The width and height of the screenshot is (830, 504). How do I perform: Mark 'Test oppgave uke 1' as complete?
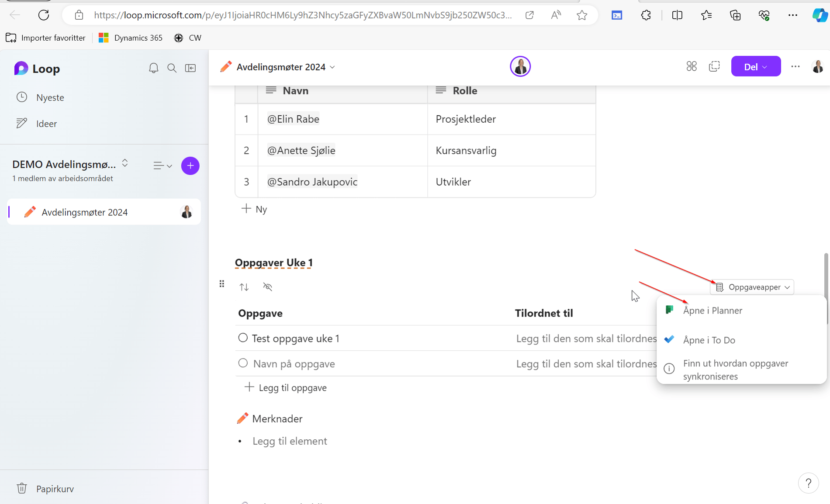pos(243,338)
